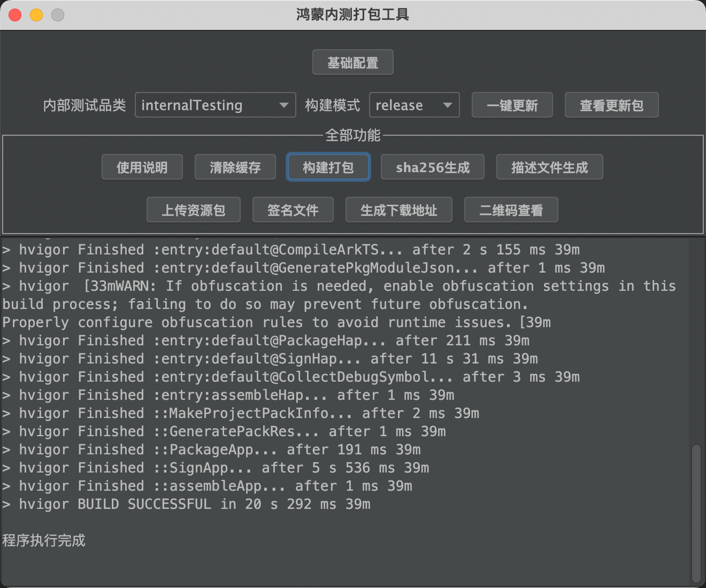Viewport: 706px width, 588px height.
Task: Click the 内部测试品类 label
Action: (x=85, y=105)
